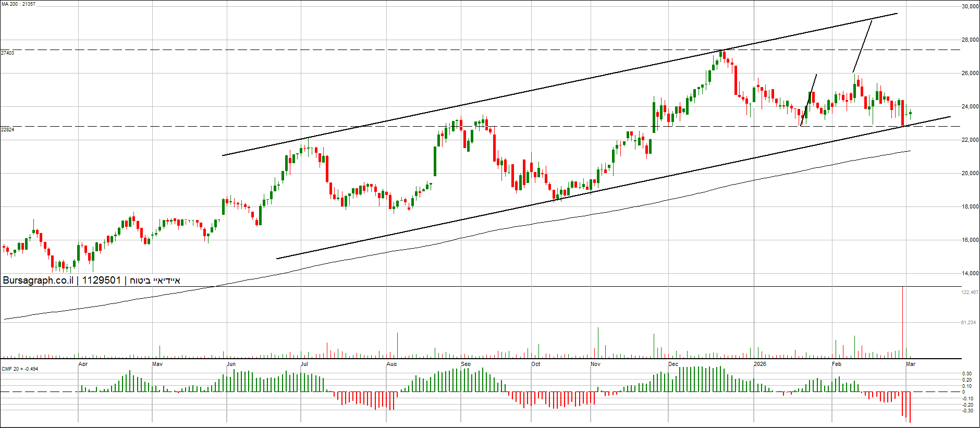Click the 24,000 price axis value
The width and height of the screenshot is (980, 428).
(x=970, y=107)
